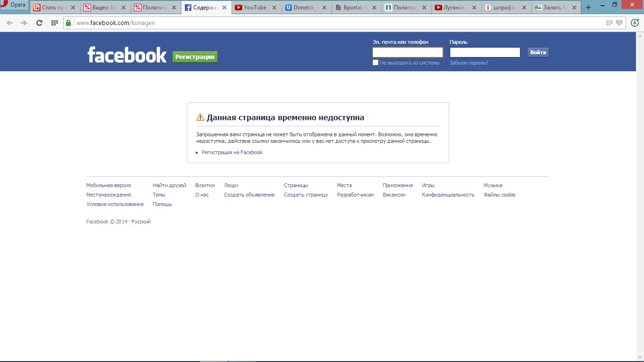Screen dimensions: 644x362
Task: Open Speed Dial grid icon
Action: click(x=55, y=23)
